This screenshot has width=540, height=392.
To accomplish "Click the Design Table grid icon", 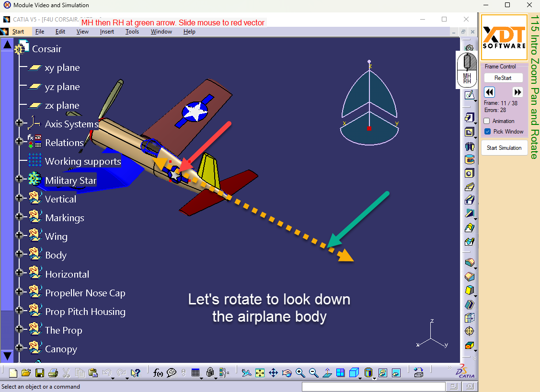I will tap(195, 373).
